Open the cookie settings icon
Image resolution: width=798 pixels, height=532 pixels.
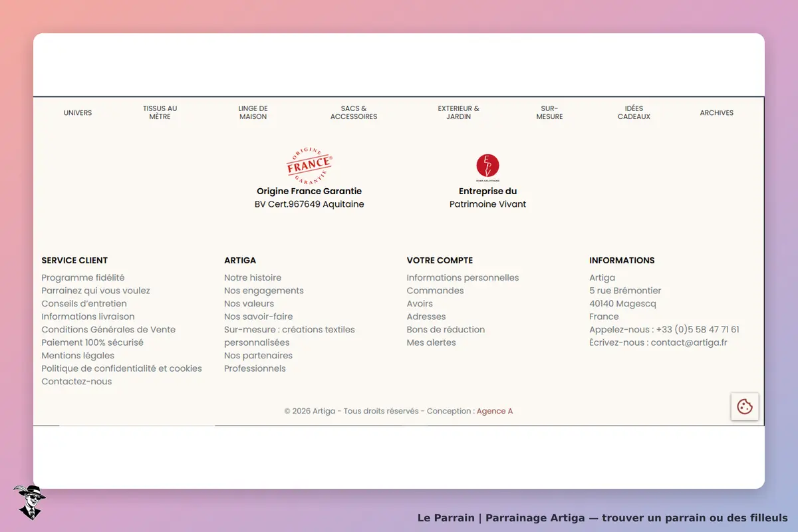click(x=745, y=406)
